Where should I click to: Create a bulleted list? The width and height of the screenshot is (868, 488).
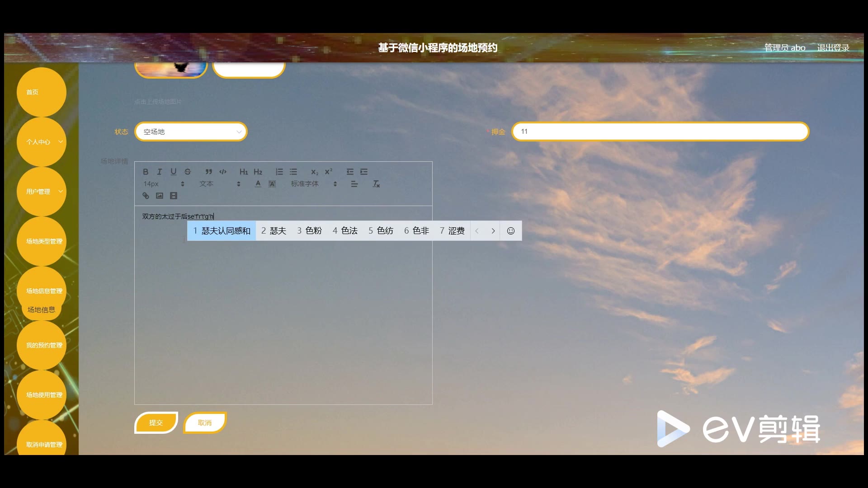click(293, 172)
